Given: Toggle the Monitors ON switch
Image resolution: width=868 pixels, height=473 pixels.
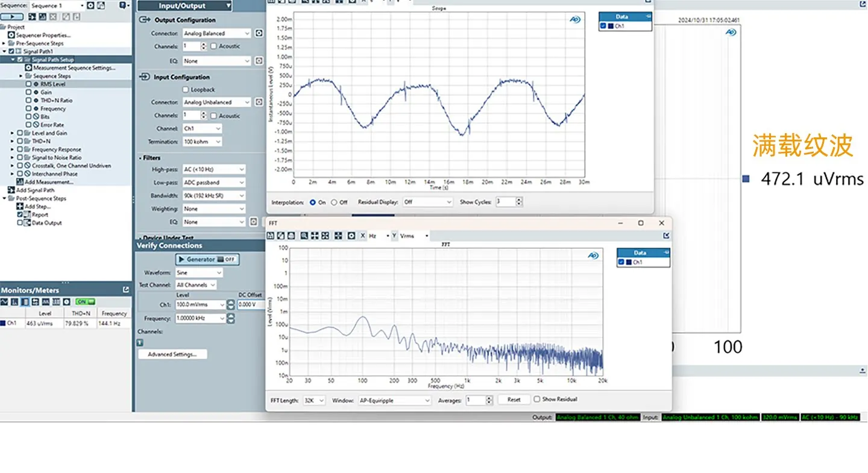Looking at the screenshot, I should [85, 301].
